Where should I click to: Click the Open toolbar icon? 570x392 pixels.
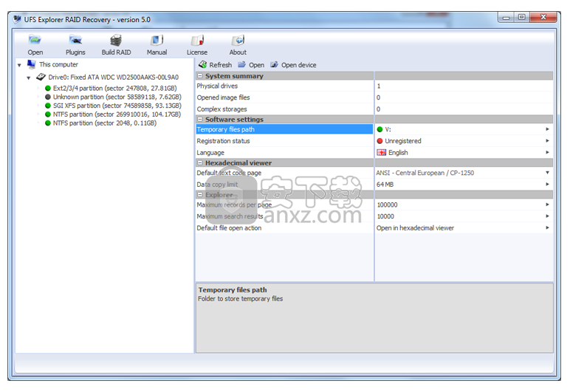[x=35, y=40]
